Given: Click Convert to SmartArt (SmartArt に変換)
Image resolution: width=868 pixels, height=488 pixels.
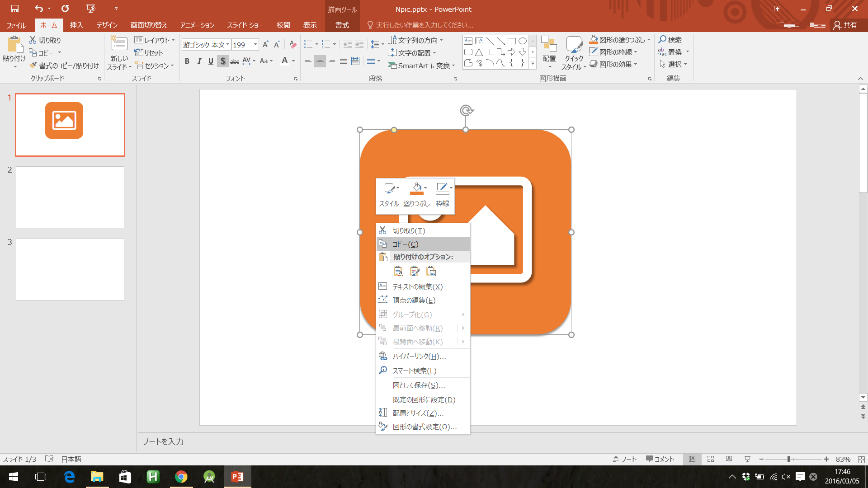Looking at the screenshot, I should coord(421,66).
